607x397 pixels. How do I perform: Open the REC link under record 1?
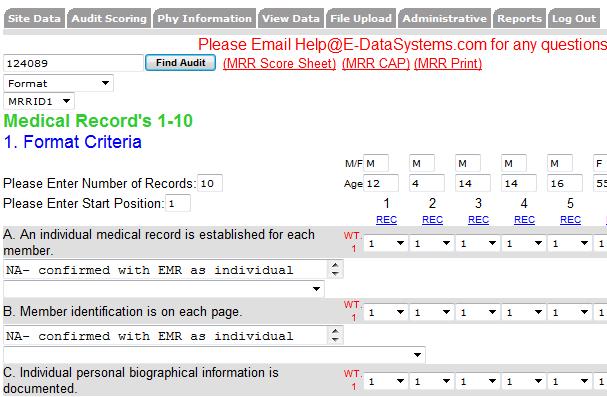click(x=386, y=220)
